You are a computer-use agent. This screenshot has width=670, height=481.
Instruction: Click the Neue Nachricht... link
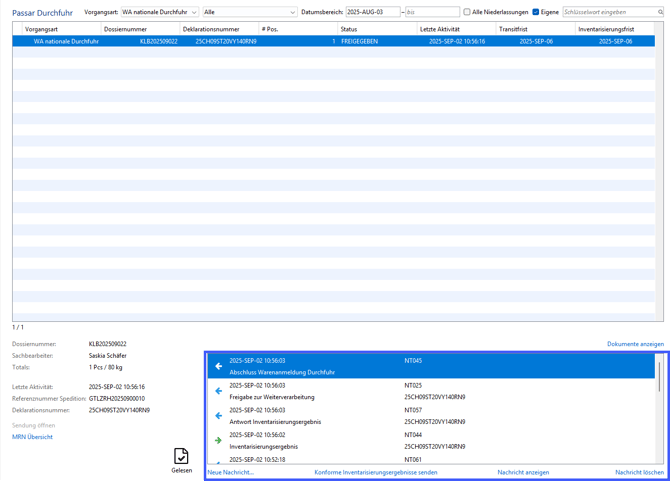pos(231,472)
